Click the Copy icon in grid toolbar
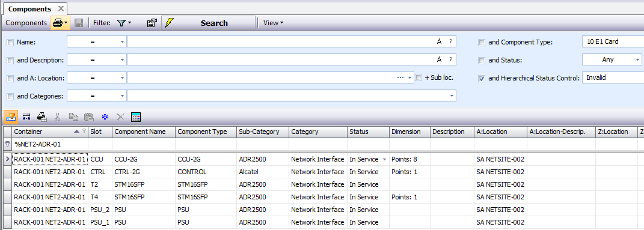Image resolution: width=644 pixels, height=230 pixels. pyautogui.click(x=73, y=117)
